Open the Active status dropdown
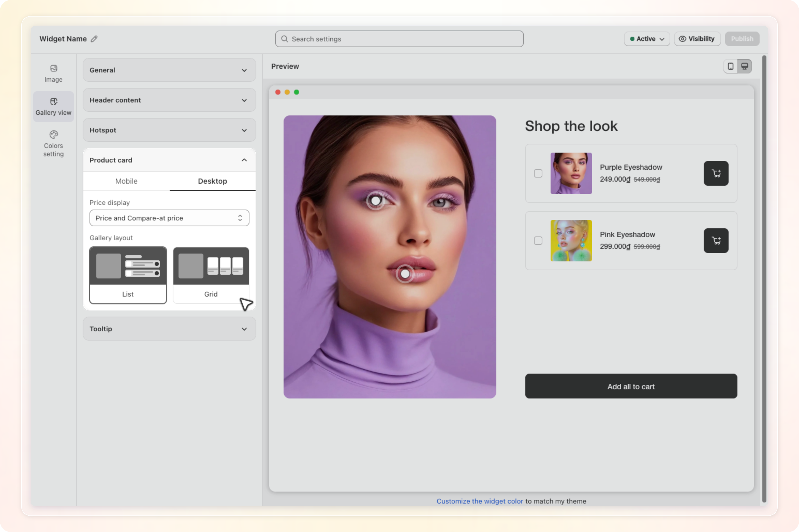799x532 pixels. pyautogui.click(x=647, y=39)
